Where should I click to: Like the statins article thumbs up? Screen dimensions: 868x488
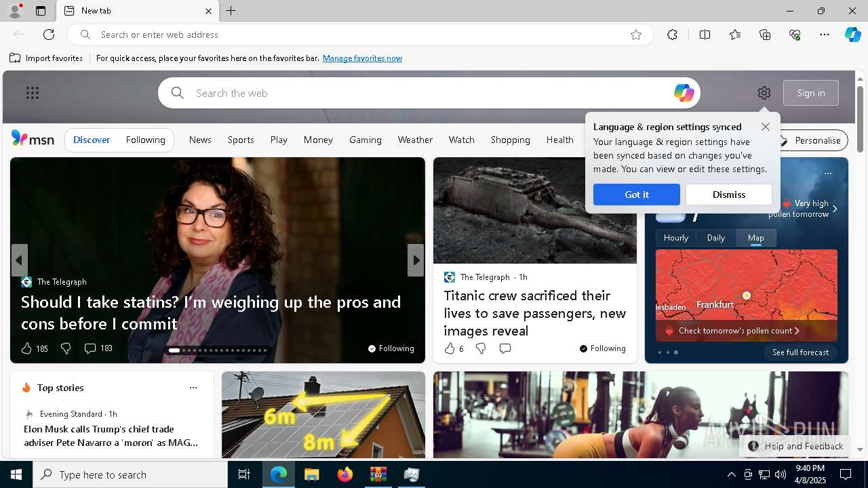point(26,348)
